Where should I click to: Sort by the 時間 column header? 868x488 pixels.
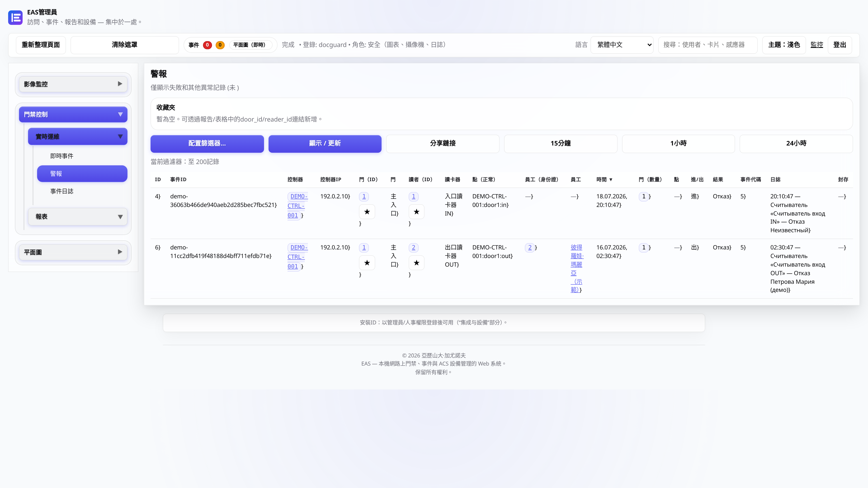[604, 180]
